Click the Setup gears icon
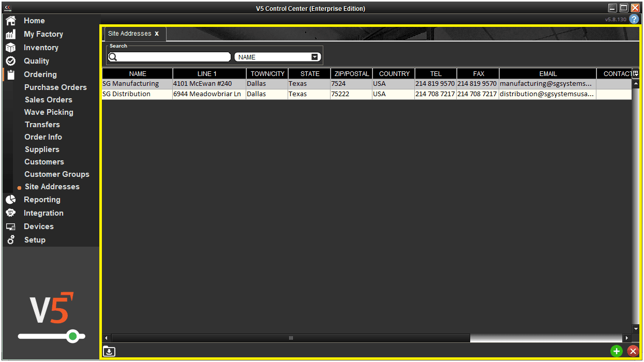This screenshot has width=644, height=362. 10,240
